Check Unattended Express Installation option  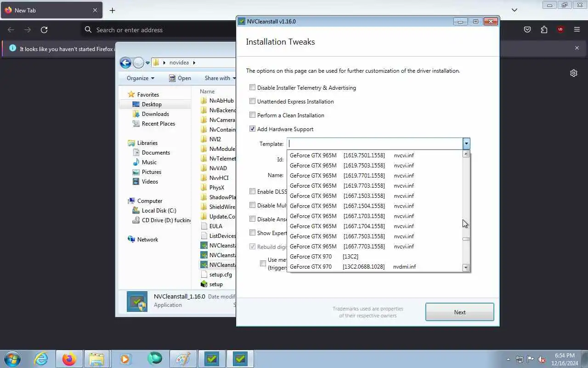point(252,101)
